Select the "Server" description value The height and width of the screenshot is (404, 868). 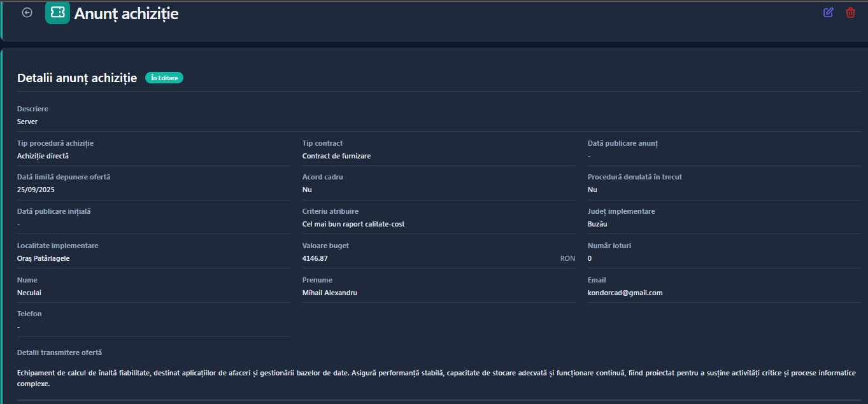[x=27, y=122]
